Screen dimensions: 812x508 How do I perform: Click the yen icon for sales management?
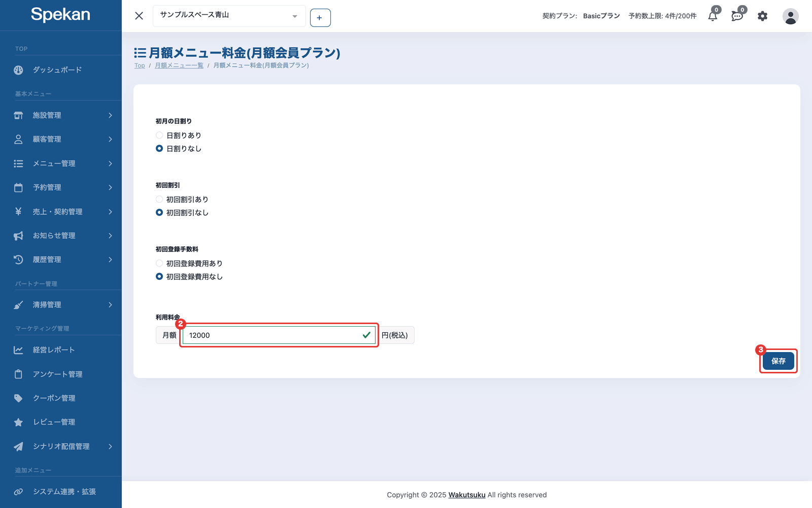[18, 211]
